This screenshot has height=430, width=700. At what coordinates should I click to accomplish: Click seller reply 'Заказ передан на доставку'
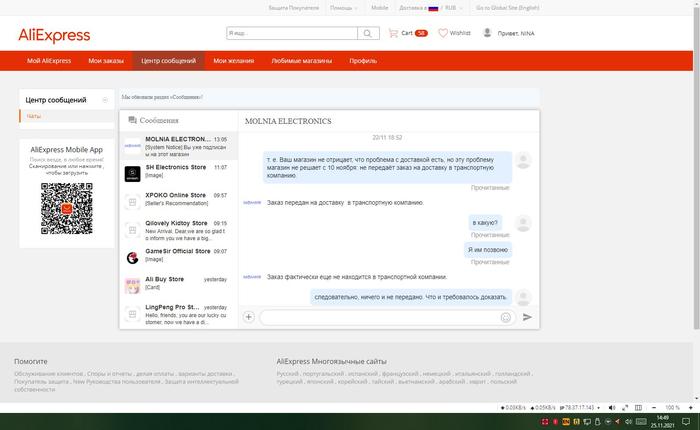[345, 203]
